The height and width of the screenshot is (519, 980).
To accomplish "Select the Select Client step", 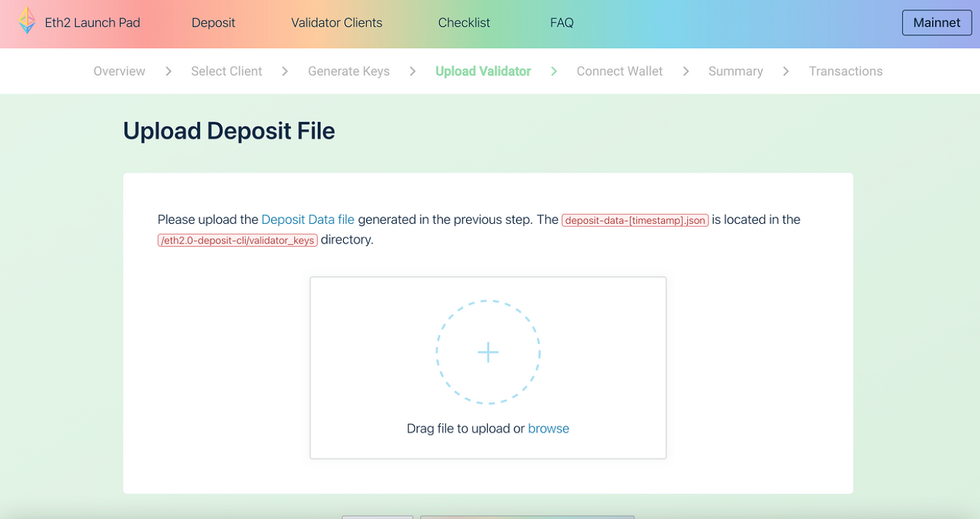I will click(x=226, y=71).
